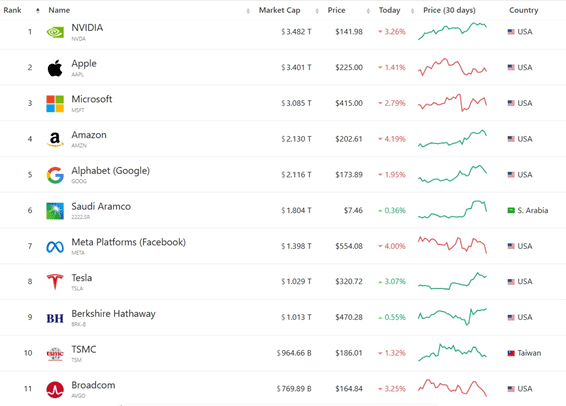Image resolution: width=566 pixels, height=406 pixels.
Task: Click Meta price $554.08
Action: click(349, 246)
